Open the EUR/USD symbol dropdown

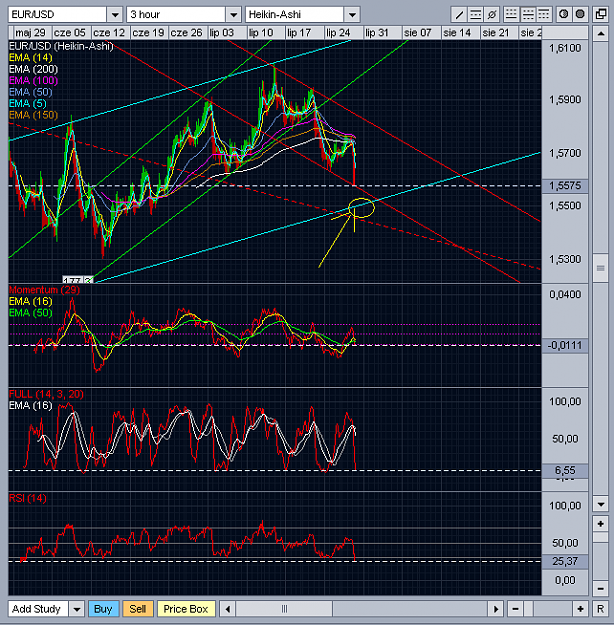(115, 15)
